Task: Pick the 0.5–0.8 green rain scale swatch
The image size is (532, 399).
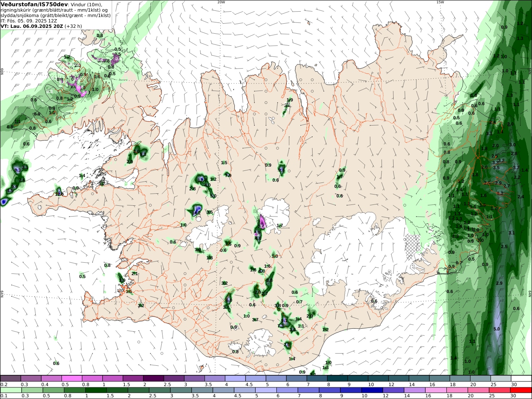Action: point(53,390)
